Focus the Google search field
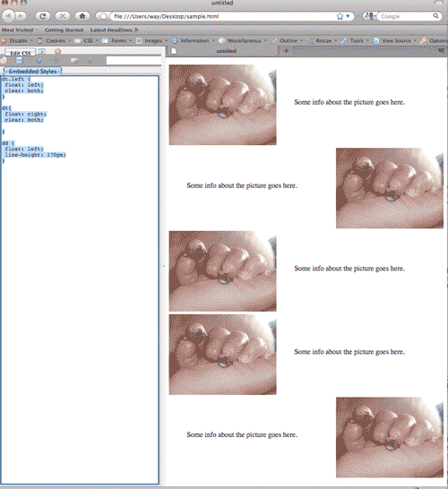This screenshot has width=448, height=489. tap(406, 16)
